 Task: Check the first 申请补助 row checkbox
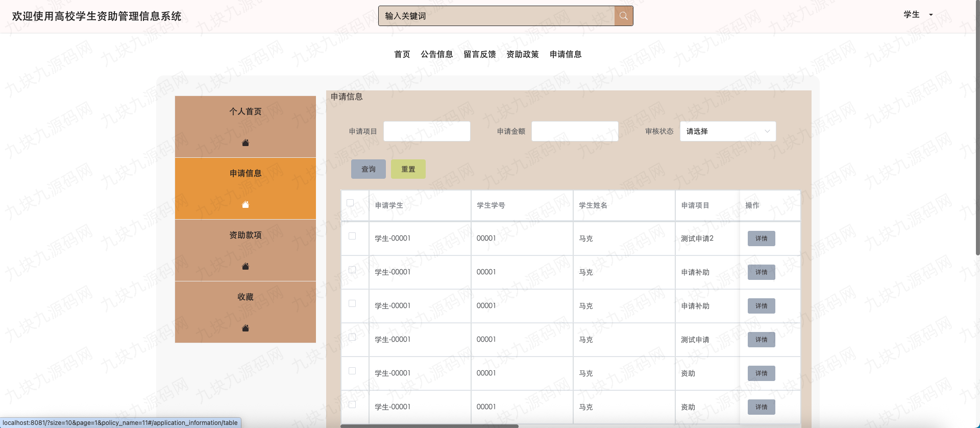click(352, 270)
